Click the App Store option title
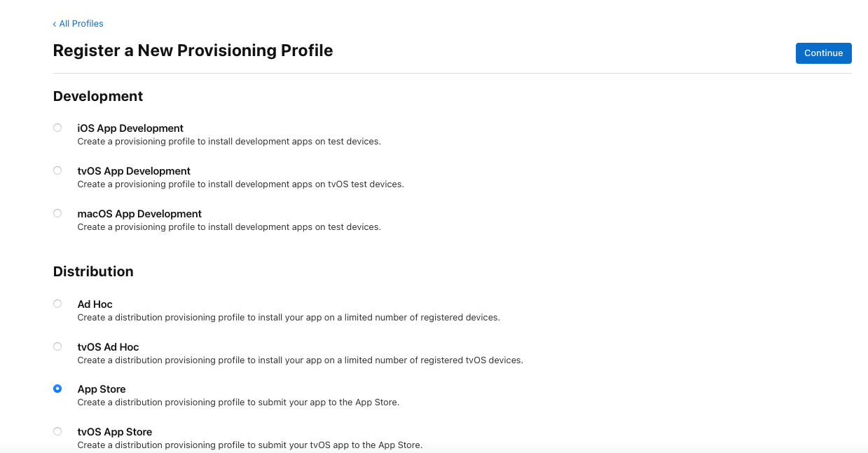 point(102,389)
